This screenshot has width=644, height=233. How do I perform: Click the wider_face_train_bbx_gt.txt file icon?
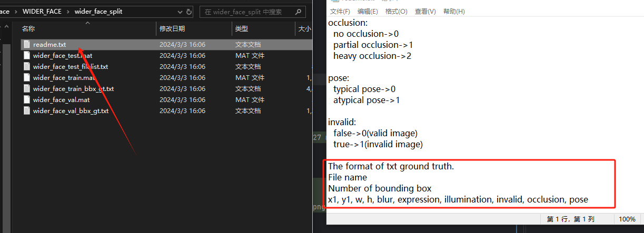tap(27, 89)
